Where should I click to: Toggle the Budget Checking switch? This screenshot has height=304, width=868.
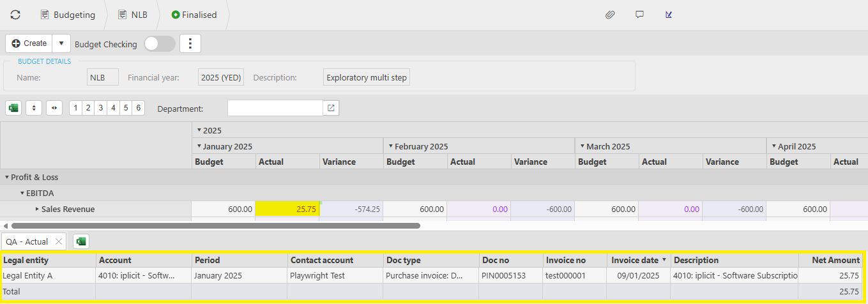click(159, 43)
